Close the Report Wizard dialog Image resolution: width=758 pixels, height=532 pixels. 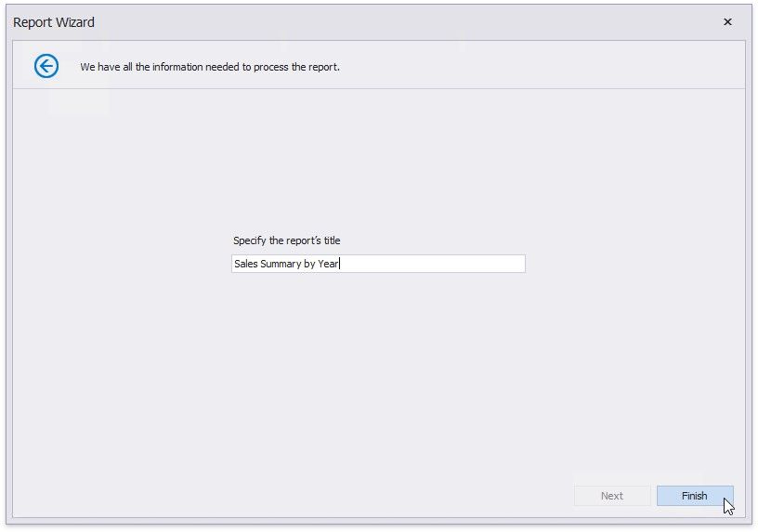pos(727,22)
